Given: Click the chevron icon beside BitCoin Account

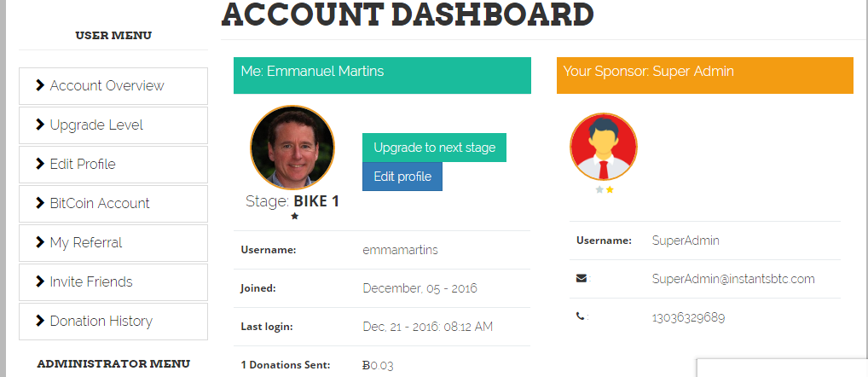Looking at the screenshot, I should pos(39,203).
